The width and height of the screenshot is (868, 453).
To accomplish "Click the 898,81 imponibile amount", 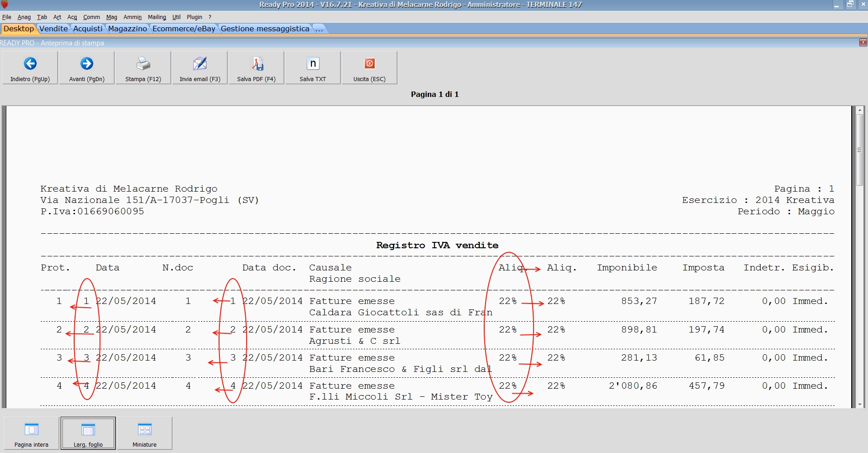I will click(639, 330).
